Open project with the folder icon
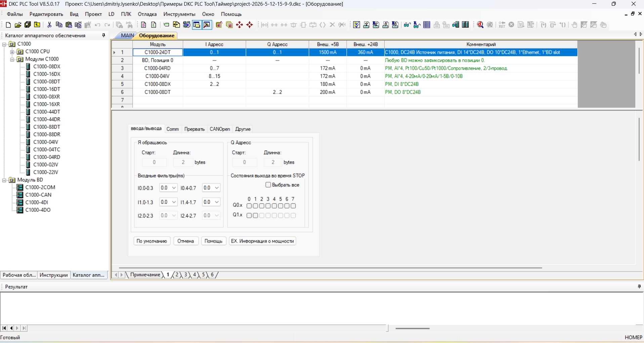This screenshot has width=644, height=343. pyautogui.click(x=18, y=25)
